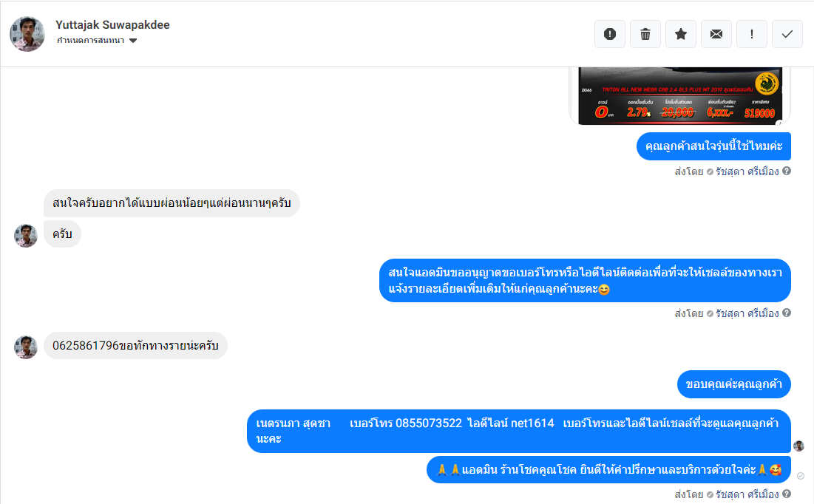Click the seen-by avatar next to salesperson contact message
Screen dimensions: 814x504
tap(798, 446)
